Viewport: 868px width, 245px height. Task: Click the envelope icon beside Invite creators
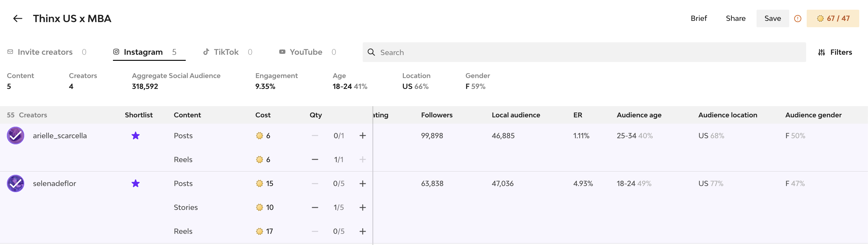click(10, 52)
